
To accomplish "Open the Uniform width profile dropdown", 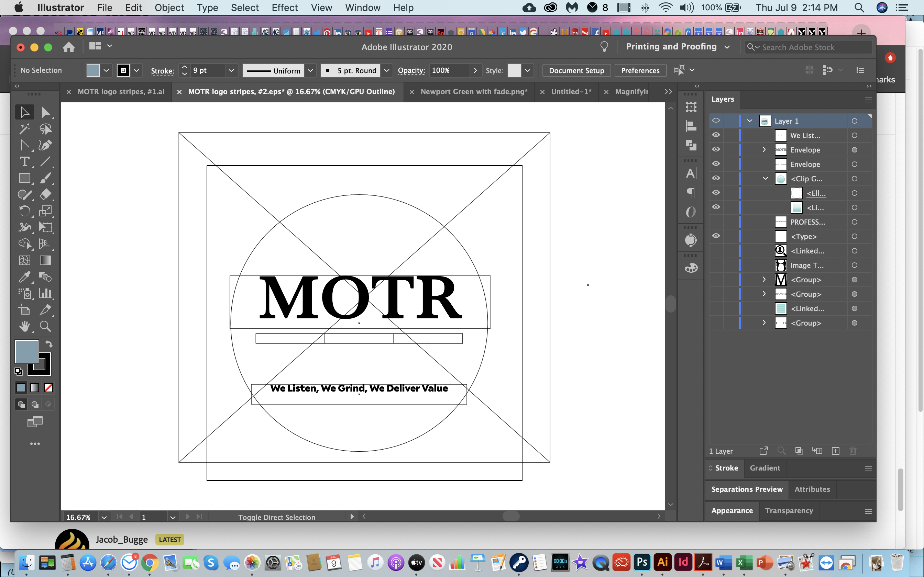I will tap(310, 70).
